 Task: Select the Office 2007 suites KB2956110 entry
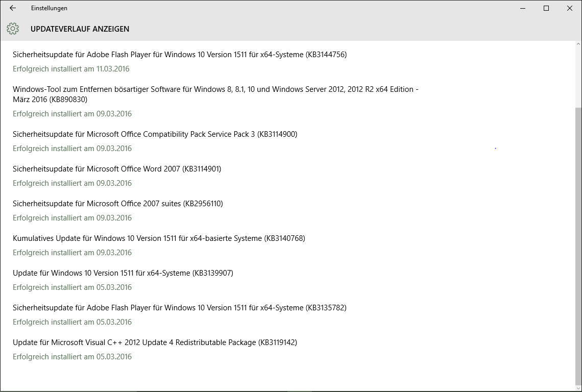coord(117,204)
